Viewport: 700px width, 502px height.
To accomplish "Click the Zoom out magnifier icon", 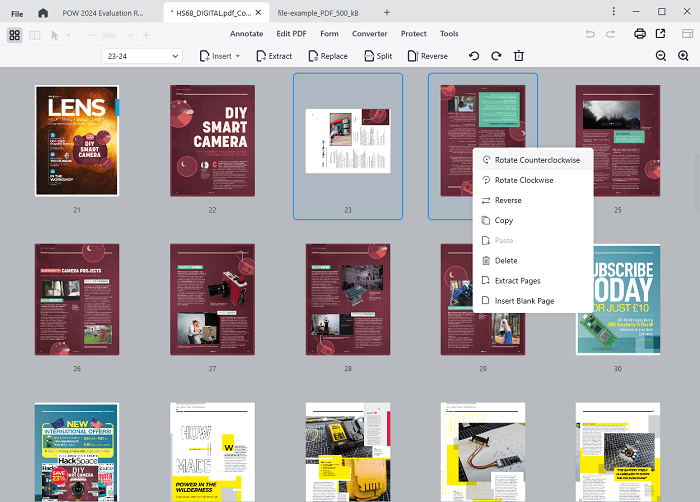I will (660, 56).
